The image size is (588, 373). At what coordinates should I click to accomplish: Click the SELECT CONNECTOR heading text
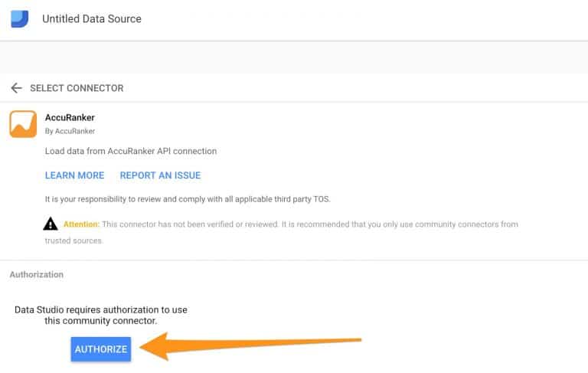coord(77,88)
